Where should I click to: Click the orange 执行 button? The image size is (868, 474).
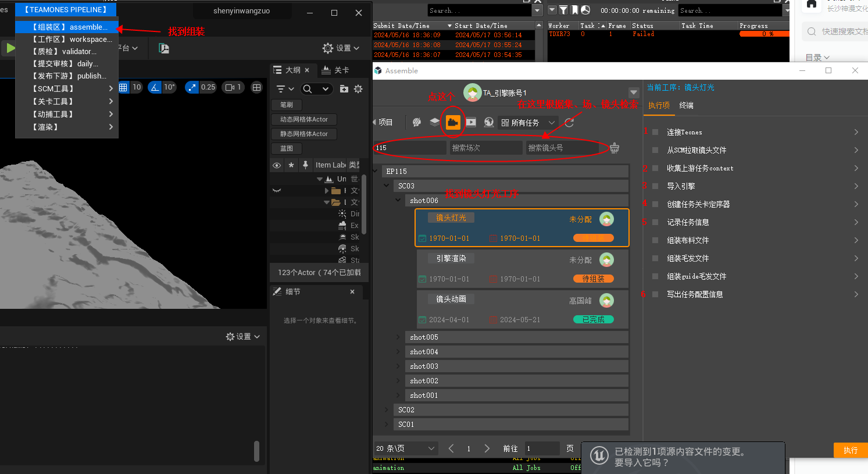(x=851, y=450)
